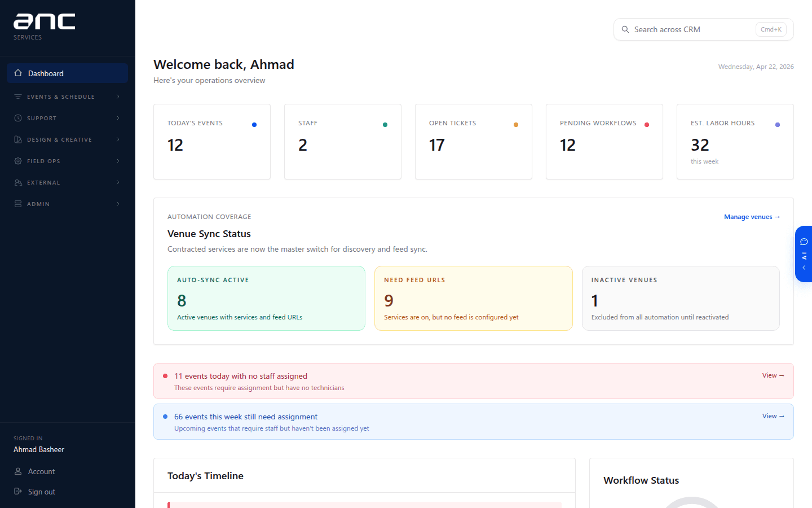Follow the Manage venues link
Screen dimensions: 812x508
pyautogui.click(x=752, y=217)
